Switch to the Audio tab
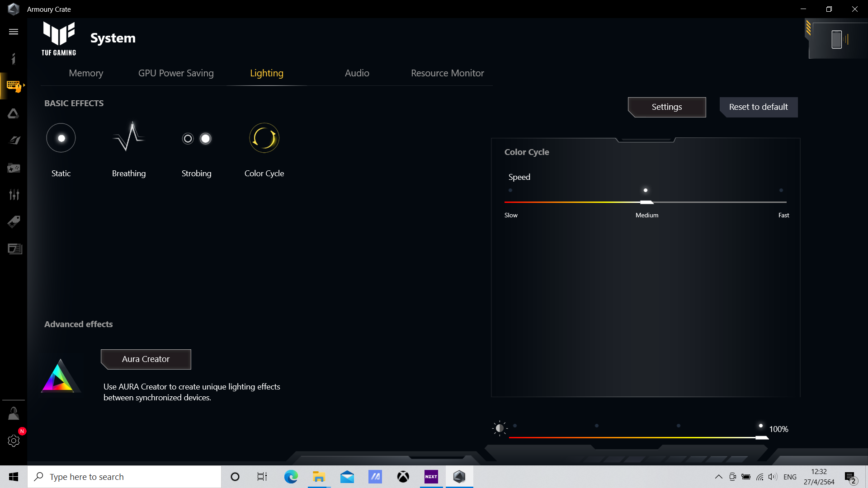This screenshot has width=868, height=488. [357, 73]
